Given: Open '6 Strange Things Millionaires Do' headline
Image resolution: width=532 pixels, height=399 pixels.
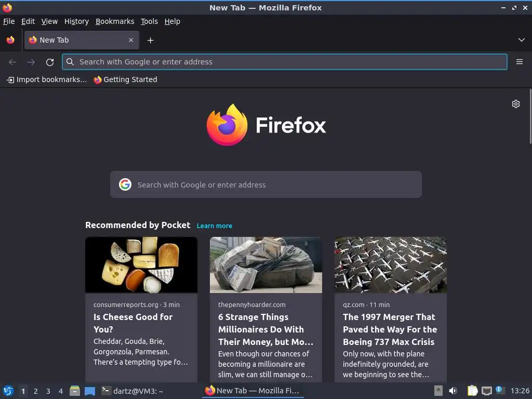Looking at the screenshot, I should click(x=265, y=329).
